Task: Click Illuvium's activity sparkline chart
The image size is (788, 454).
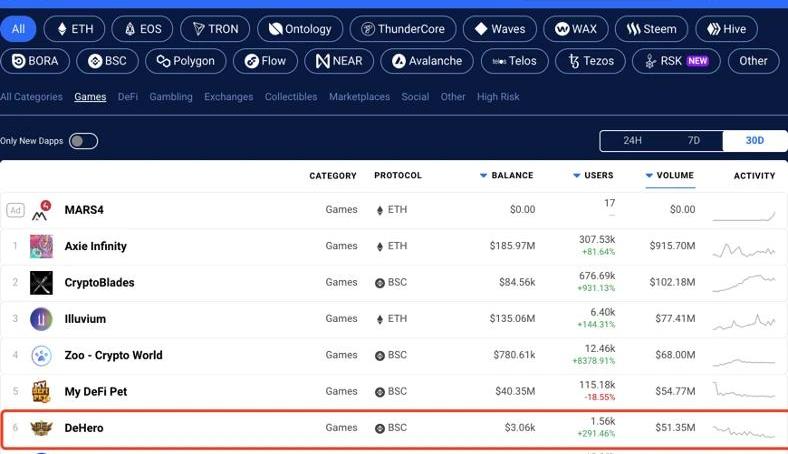Action: pyautogui.click(x=744, y=322)
